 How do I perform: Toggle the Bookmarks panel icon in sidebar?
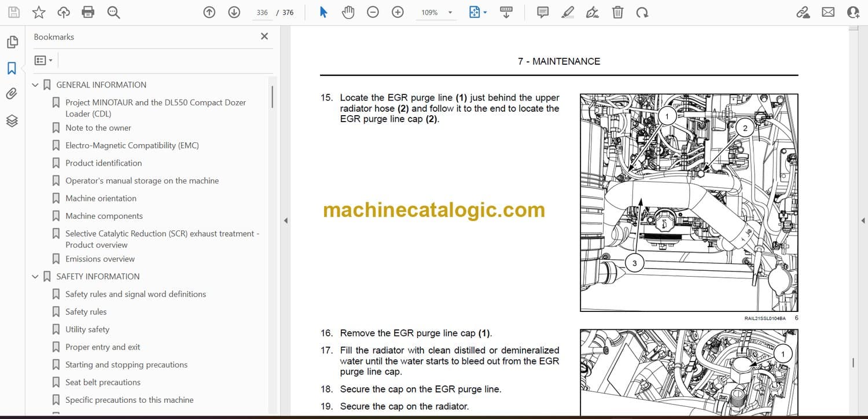coord(12,68)
